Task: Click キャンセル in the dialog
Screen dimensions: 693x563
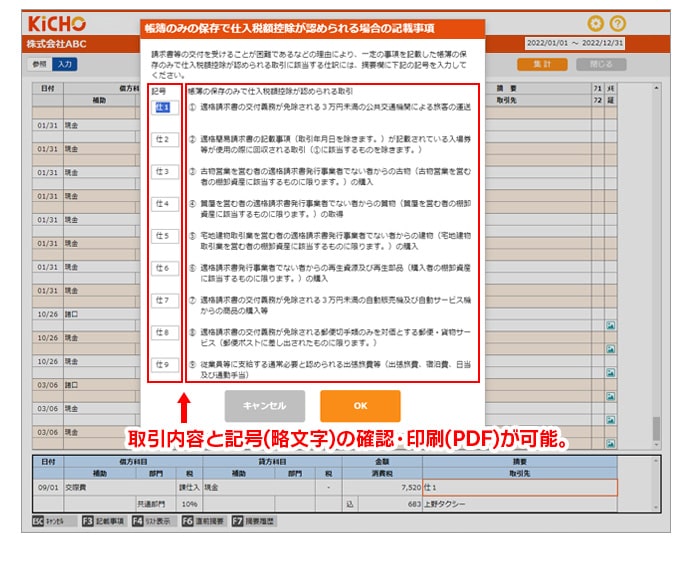Action: pyautogui.click(x=265, y=406)
